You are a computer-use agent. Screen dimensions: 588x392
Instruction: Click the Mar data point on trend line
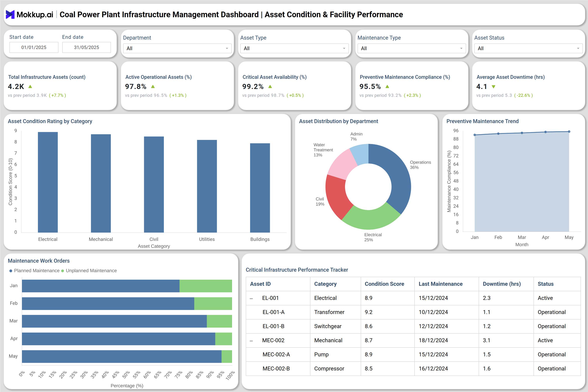pyautogui.click(x=522, y=133)
